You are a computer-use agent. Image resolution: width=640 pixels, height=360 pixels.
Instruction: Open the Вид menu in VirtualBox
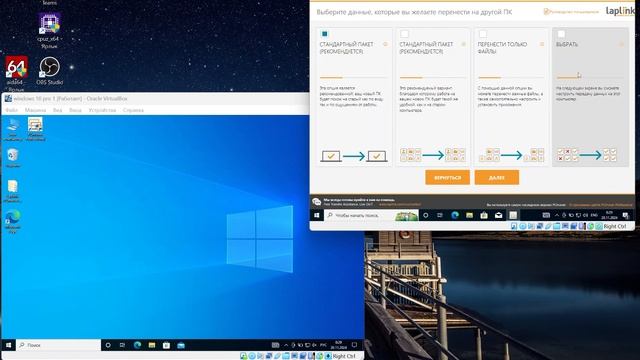(58, 110)
